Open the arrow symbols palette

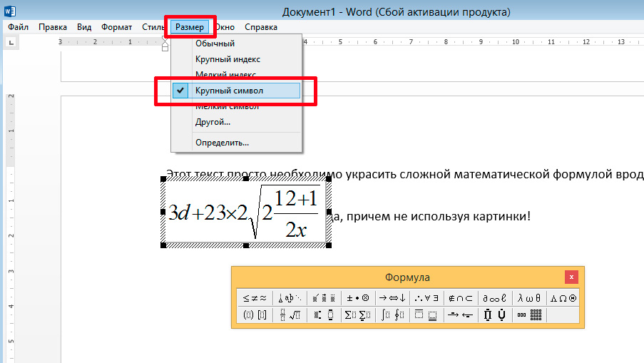[x=392, y=298]
